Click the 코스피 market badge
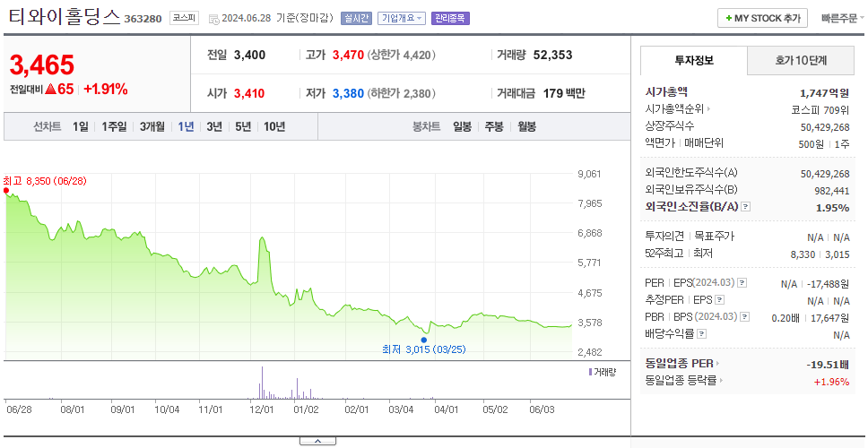 tap(184, 18)
